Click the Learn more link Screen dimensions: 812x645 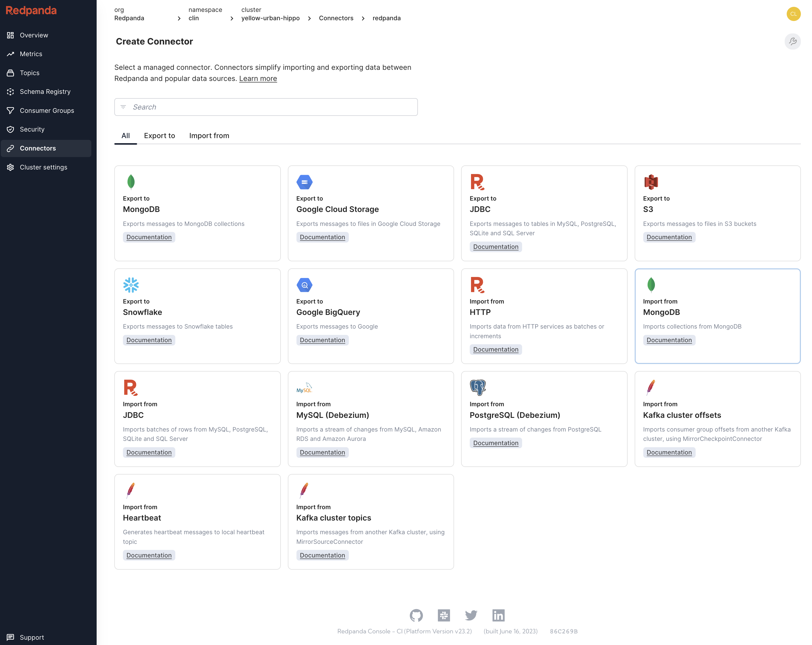[x=258, y=78]
